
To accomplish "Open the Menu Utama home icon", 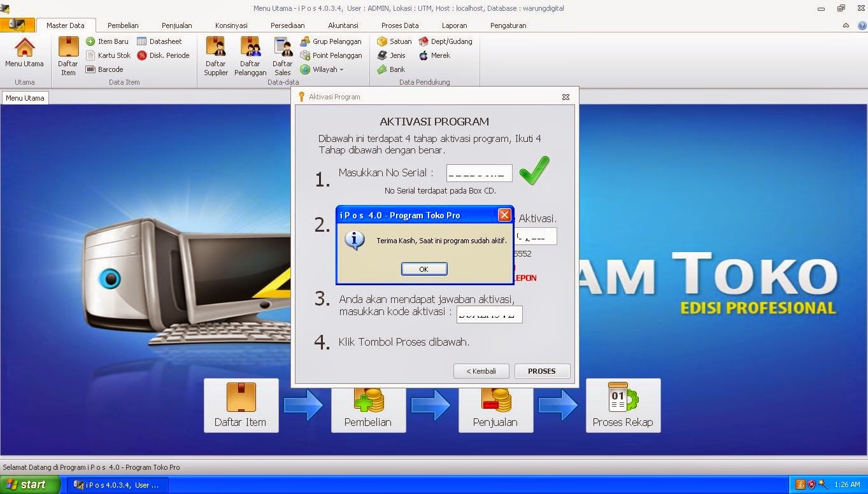I will click(24, 53).
